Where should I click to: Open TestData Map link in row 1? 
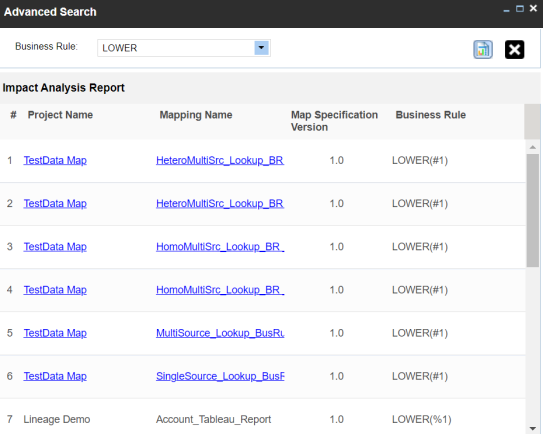[x=55, y=160]
